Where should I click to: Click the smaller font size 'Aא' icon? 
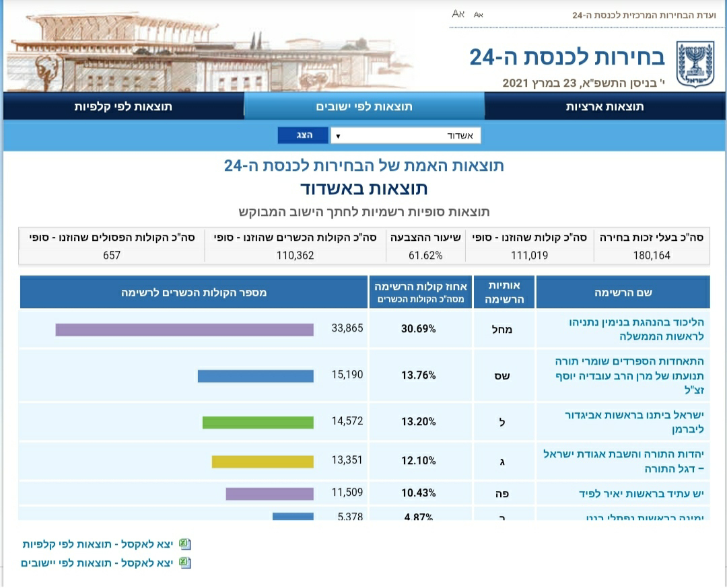point(479,15)
